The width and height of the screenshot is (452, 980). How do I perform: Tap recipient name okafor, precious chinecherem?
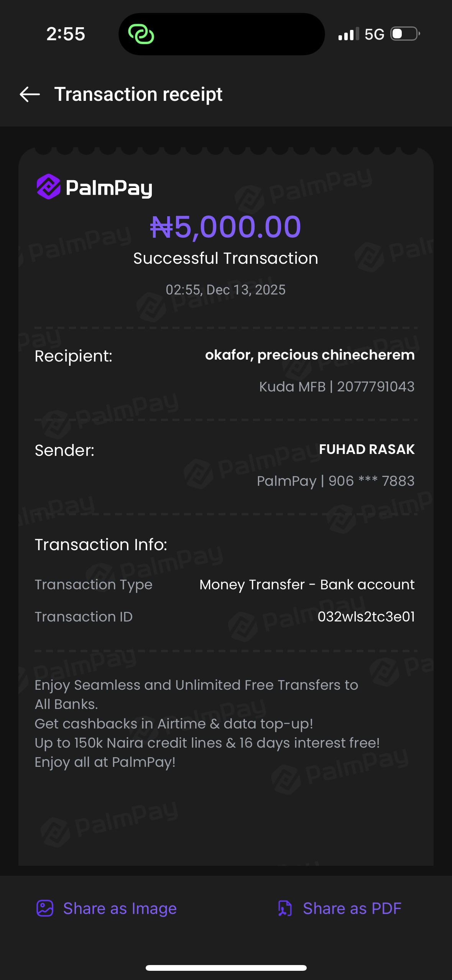[x=310, y=355]
